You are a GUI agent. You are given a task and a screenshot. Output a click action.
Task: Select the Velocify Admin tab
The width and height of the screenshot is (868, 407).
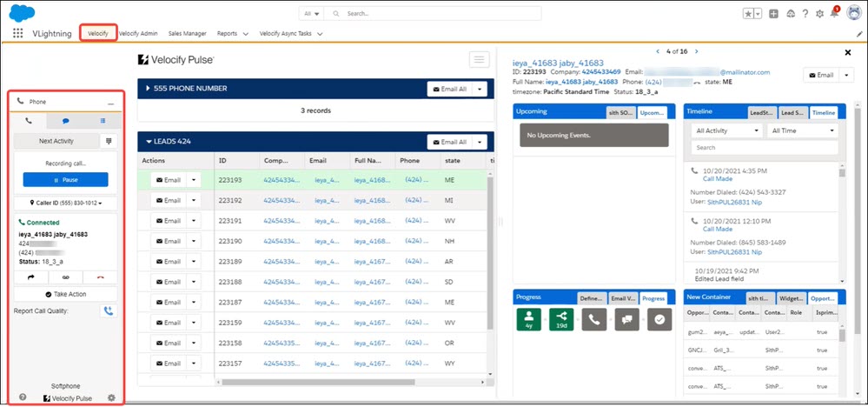click(x=138, y=34)
